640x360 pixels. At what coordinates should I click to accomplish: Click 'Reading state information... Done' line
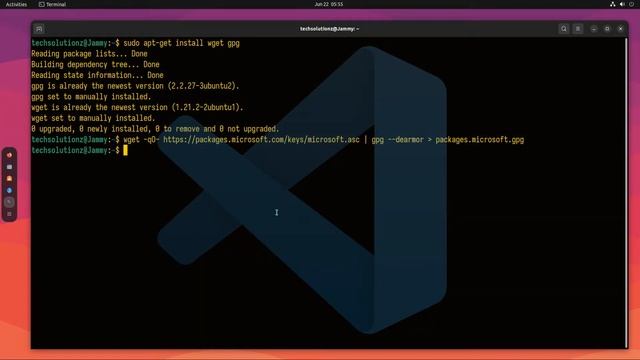[98, 75]
